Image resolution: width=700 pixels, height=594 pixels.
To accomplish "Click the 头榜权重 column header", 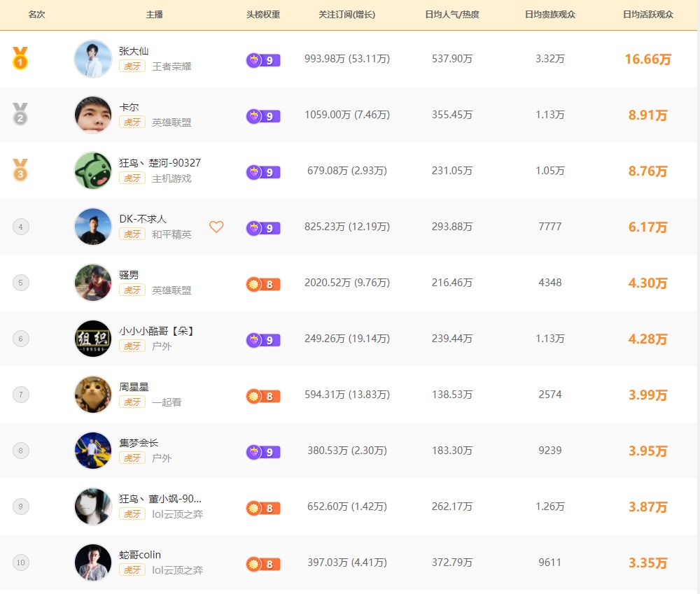I will point(263,15).
